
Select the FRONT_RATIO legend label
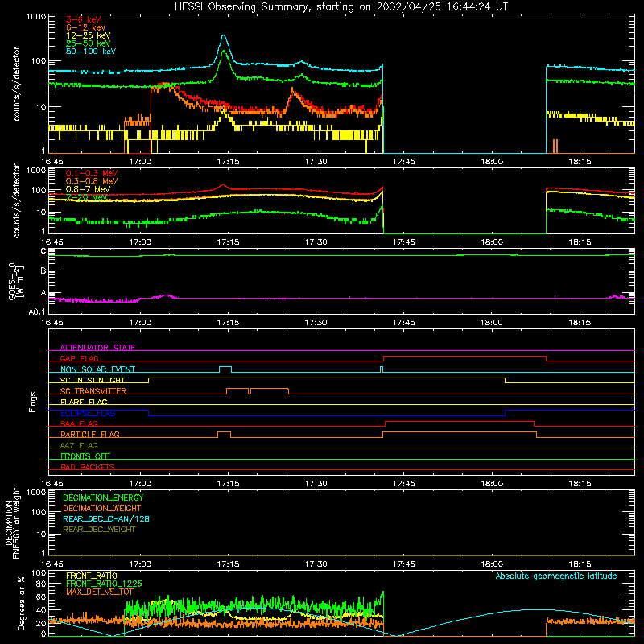92,576
